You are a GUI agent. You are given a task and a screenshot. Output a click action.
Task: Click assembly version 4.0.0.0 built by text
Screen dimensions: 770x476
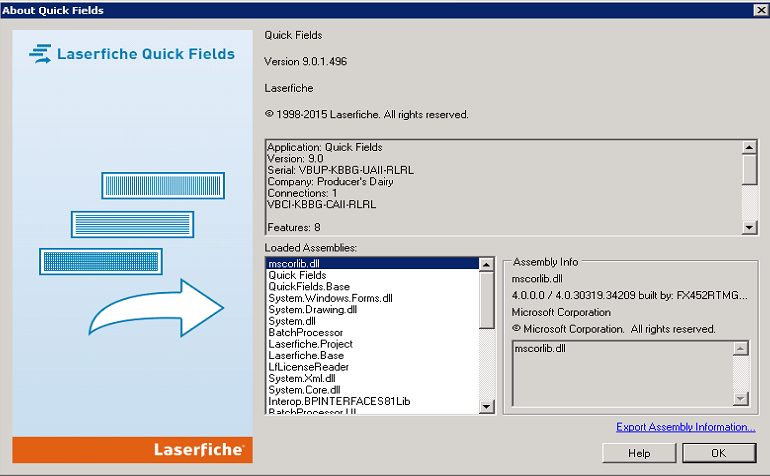pos(630,295)
